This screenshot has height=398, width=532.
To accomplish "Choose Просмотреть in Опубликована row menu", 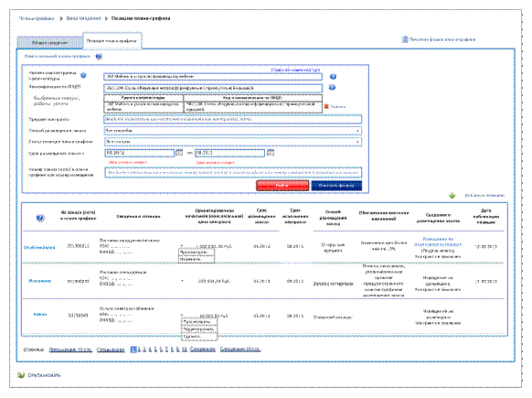I will point(197,253).
